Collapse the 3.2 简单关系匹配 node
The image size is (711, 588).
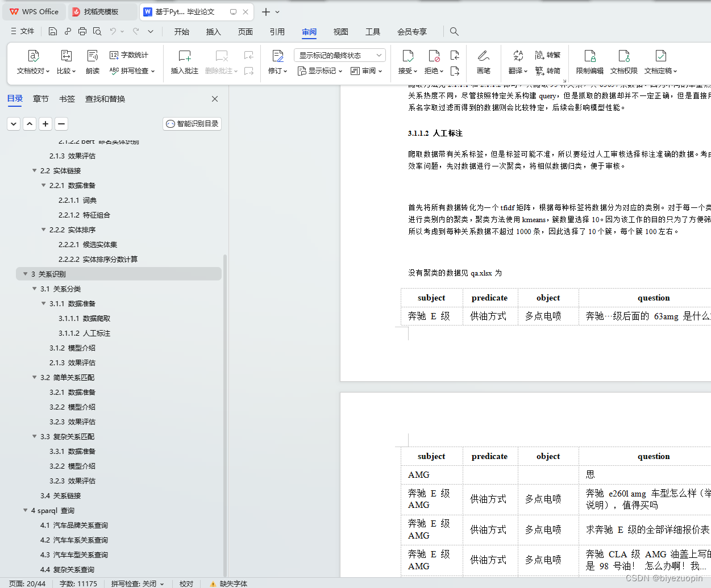(x=34, y=377)
